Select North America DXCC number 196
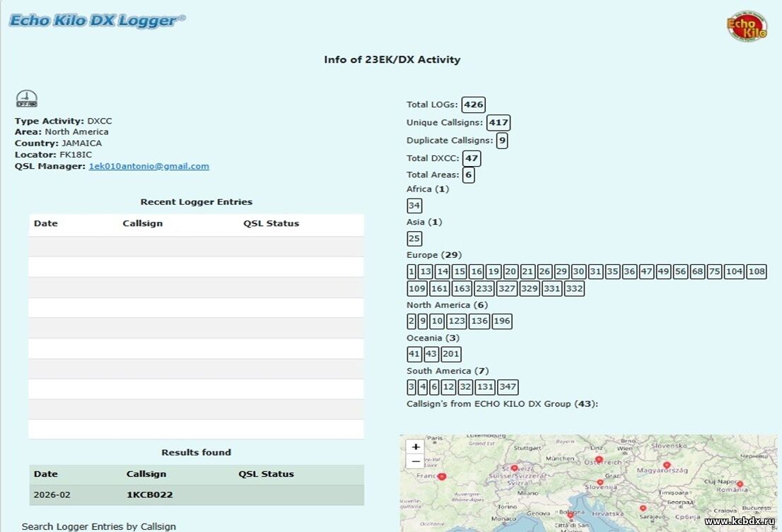Viewport: 782px width, 532px height. coord(501,321)
